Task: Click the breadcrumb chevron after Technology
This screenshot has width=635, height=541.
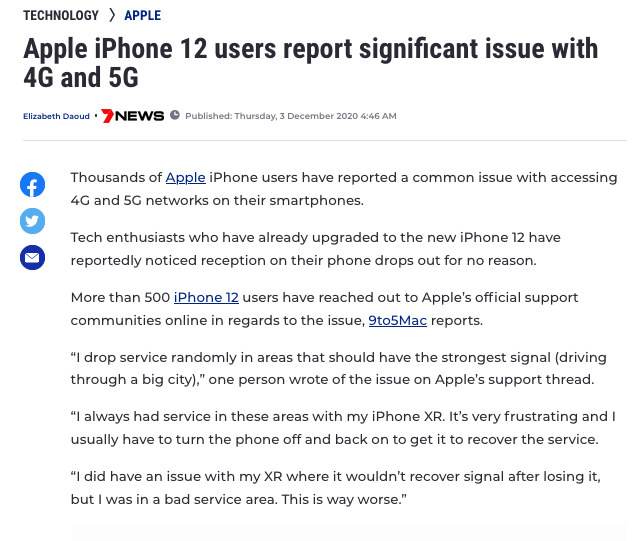Action: coord(112,15)
